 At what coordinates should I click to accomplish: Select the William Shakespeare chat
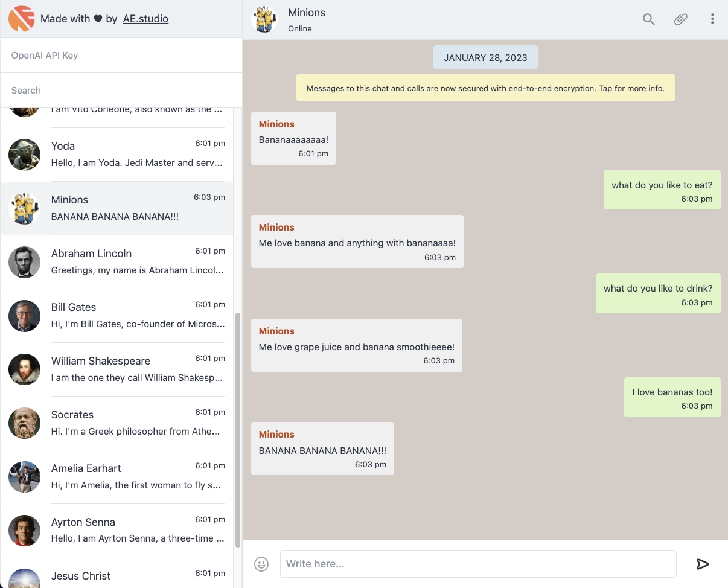(138, 369)
